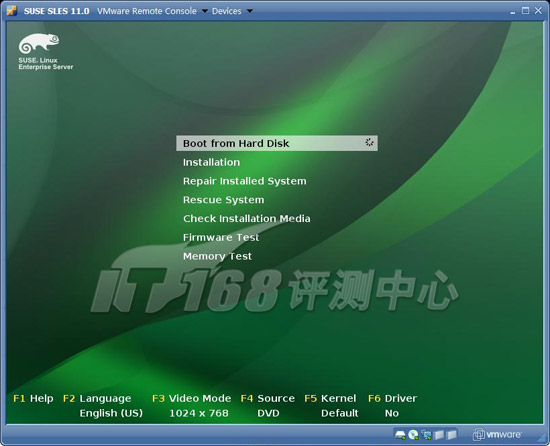The height and width of the screenshot is (446, 550).
Task: Minimize the VMware Remote Console window
Action: (x=513, y=12)
